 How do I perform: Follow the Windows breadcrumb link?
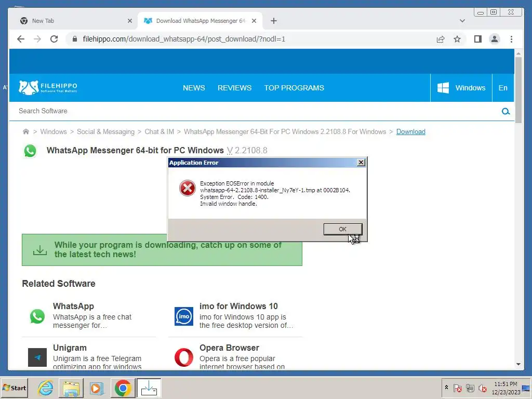[x=54, y=131]
